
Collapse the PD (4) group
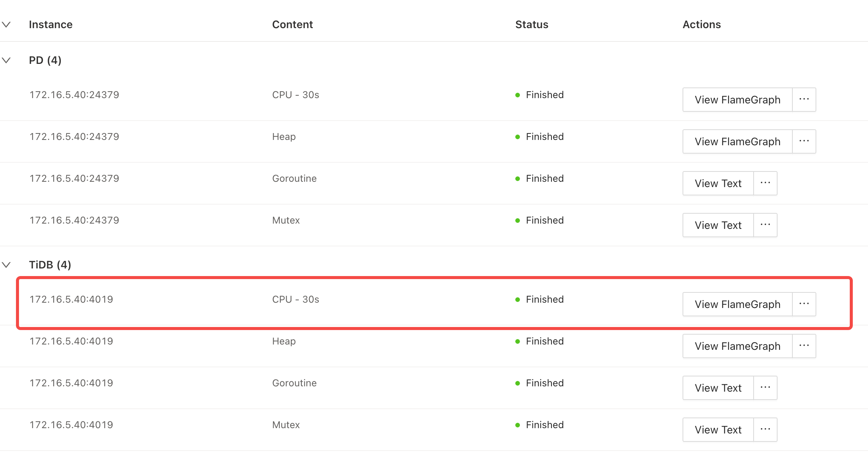pyautogui.click(x=6, y=60)
